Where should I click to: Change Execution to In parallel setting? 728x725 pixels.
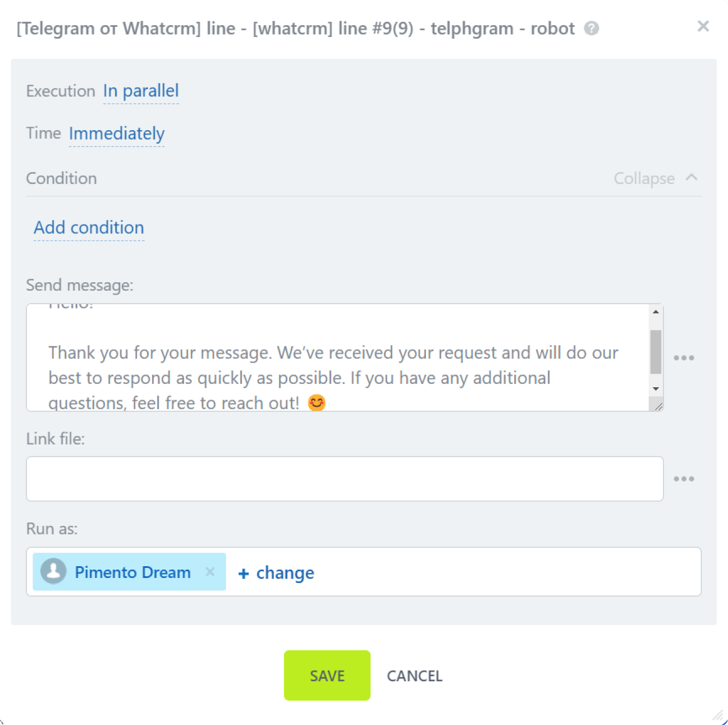tap(140, 90)
